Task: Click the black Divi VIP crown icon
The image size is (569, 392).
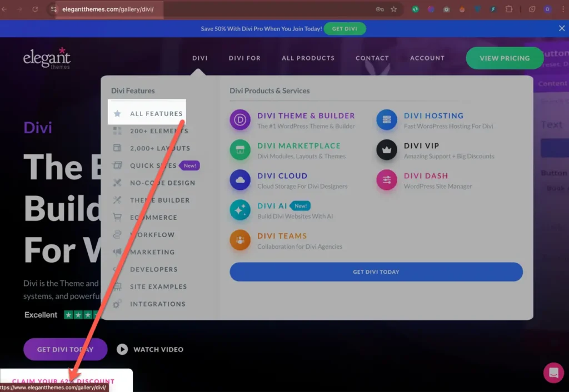Action: click(x=387, y=150)
